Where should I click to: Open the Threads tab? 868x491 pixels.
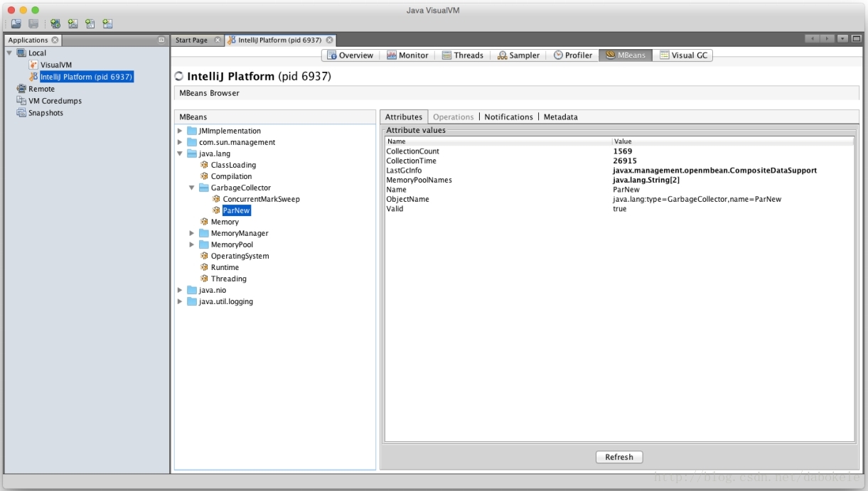pyautogui.click(x=463, y=55)
